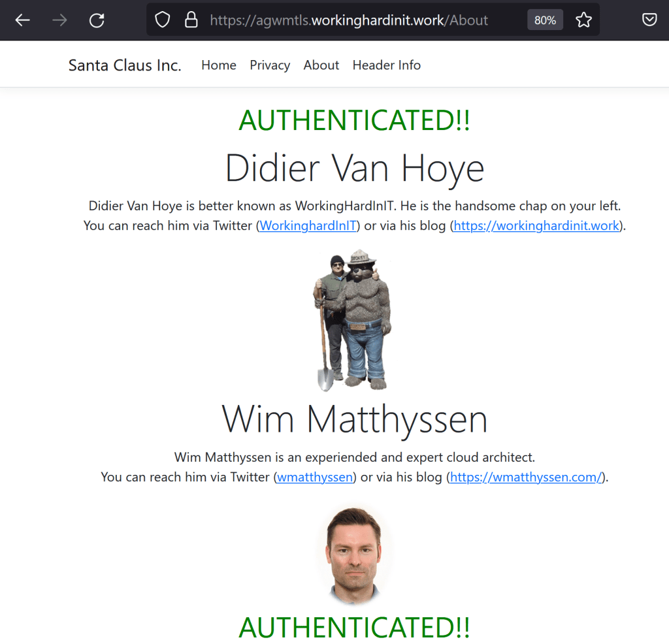The image size is (669, 644).
Task: Click the Didier Van Hoye heading
Action: (355, 169)
